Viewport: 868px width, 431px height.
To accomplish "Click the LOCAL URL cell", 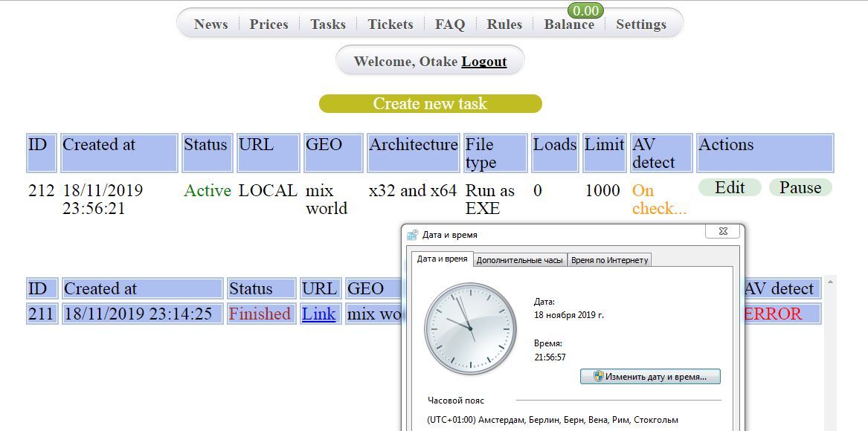I will [268, 191].
